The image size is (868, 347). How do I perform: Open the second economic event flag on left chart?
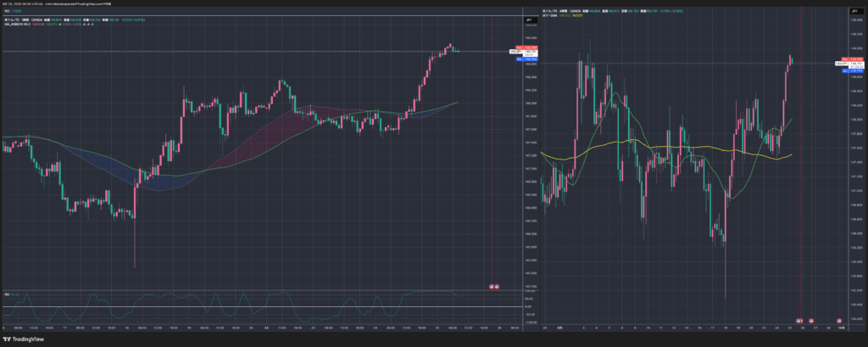[498, 287]
